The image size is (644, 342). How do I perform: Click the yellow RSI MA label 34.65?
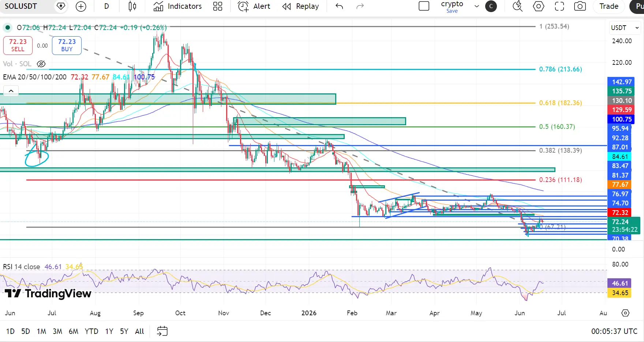click(x=619, y=293)
